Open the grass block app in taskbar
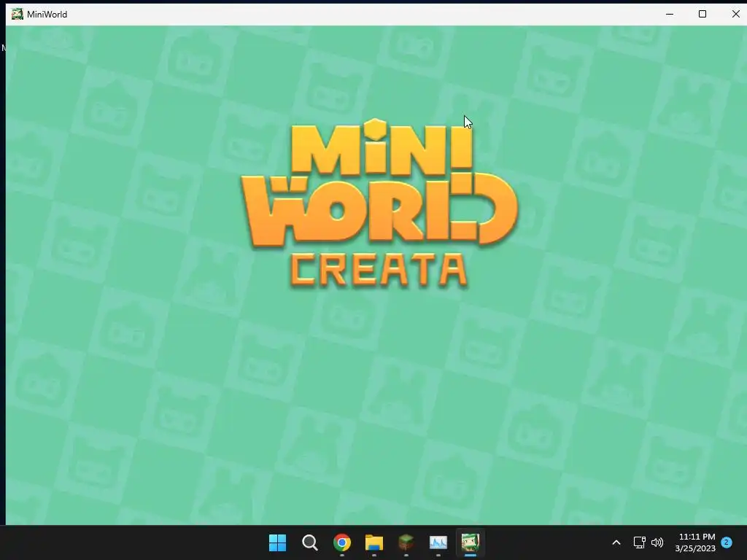Viewport: 747px width, 560px height. 406,542
